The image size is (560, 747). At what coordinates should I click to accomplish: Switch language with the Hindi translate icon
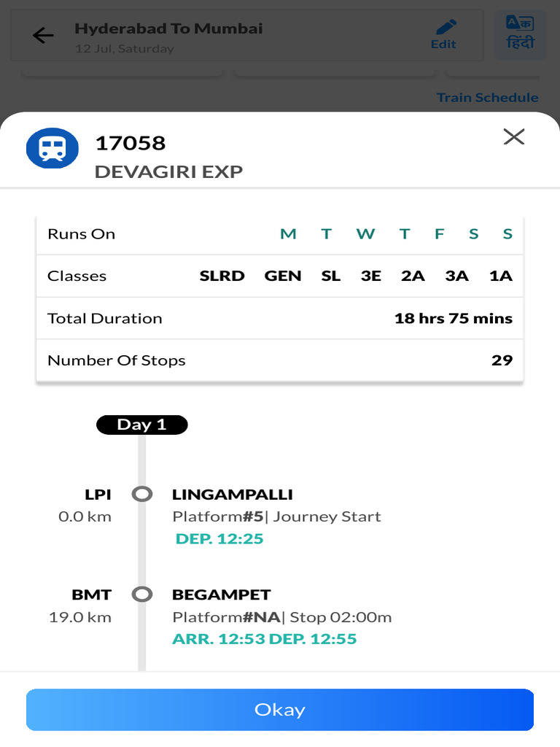tap(520, 34)
